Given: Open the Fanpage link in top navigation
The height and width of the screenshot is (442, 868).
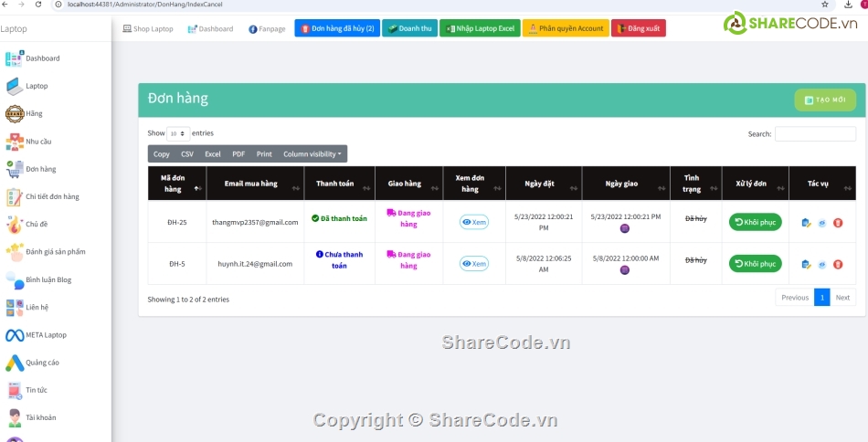Looking at the screenshot, I should tap(267, 28).
